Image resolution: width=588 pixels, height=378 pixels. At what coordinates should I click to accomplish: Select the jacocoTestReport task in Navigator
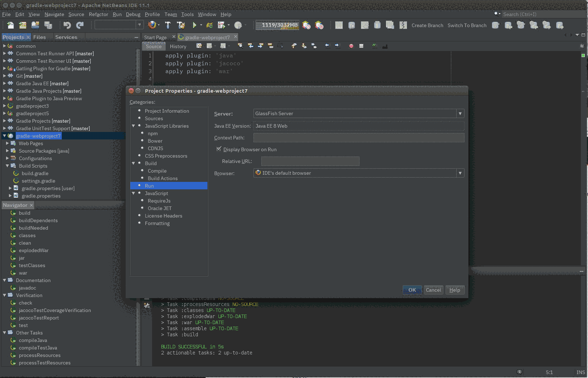tap(39, 318)
